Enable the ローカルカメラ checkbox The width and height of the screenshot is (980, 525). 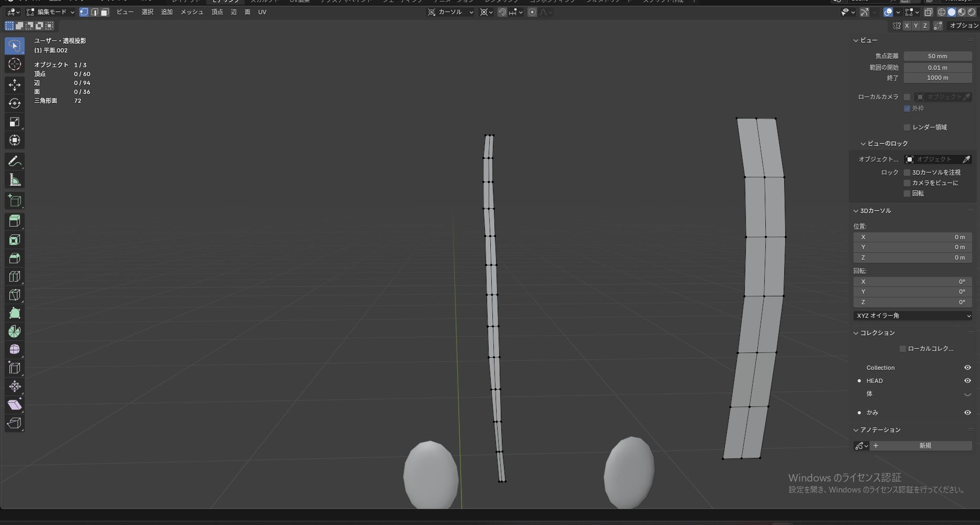(907, 97)
